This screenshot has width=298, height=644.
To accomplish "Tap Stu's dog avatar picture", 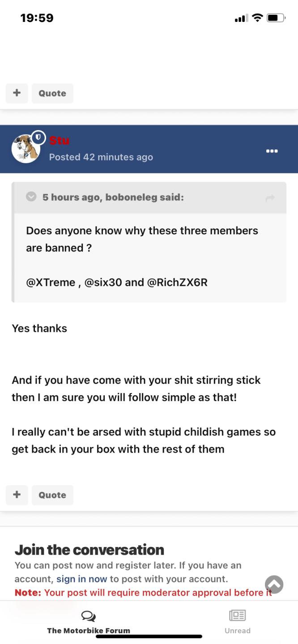I will [25, 149].
